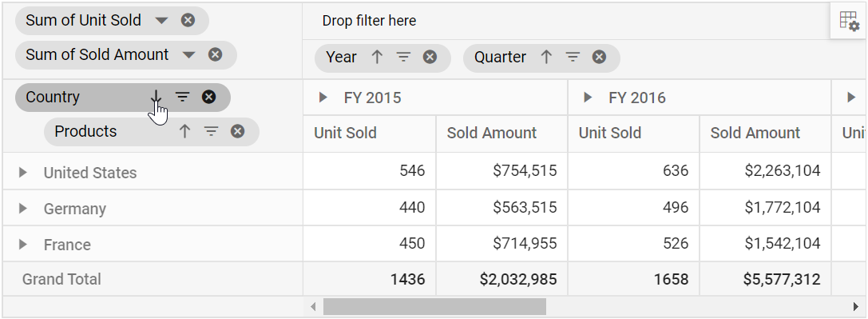Remove the Sum of Sold Amount field

click(216, 55)
